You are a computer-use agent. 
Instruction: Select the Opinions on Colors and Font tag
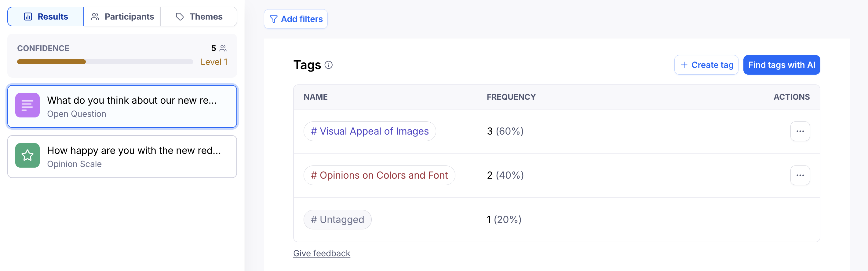click(379, 175)
